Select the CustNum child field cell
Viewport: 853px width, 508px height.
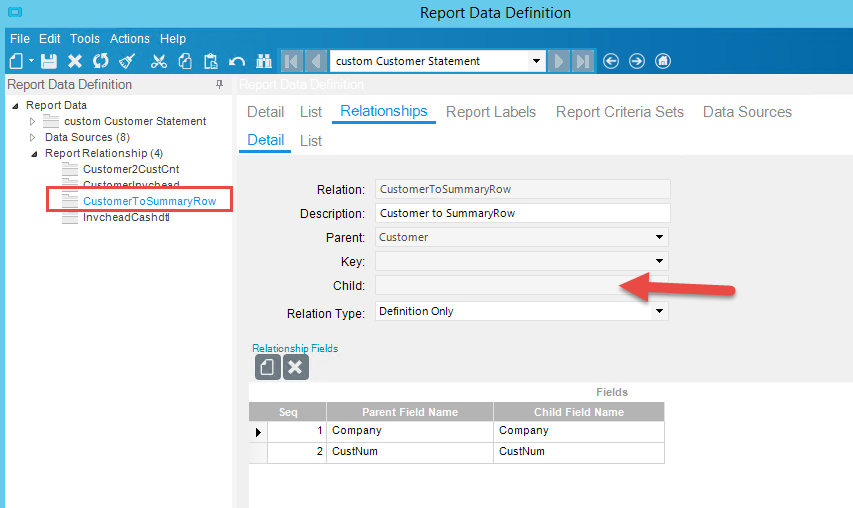(579, 452)
